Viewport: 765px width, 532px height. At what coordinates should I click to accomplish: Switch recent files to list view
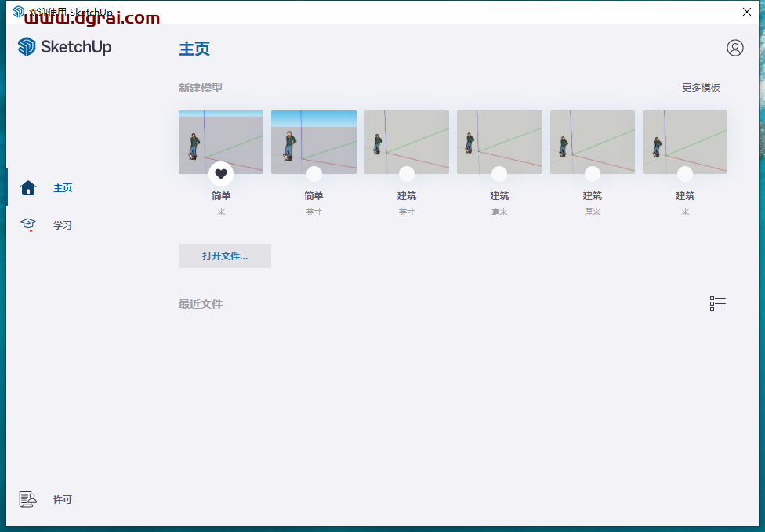point(718,303)
